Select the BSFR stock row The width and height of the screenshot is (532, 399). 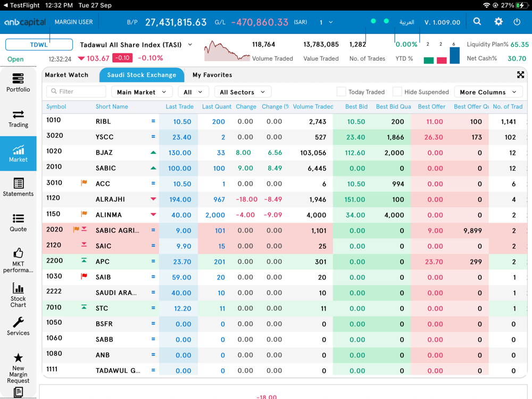pos(284,323)
